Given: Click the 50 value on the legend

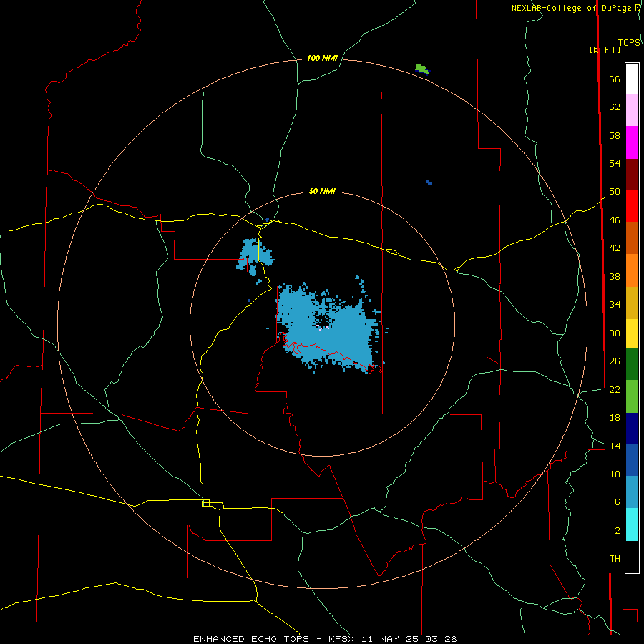Looking at the screenshot, I should pos(615,191).
